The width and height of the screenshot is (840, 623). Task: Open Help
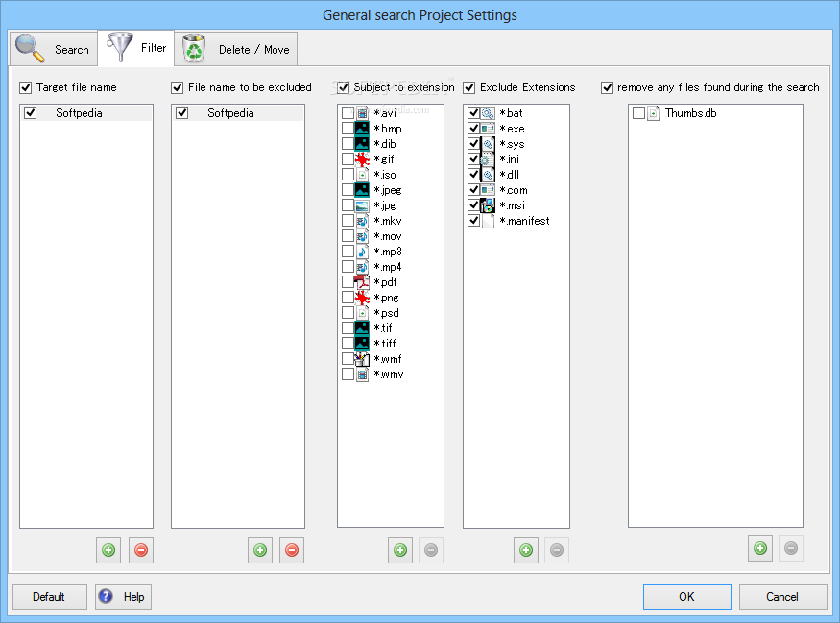123,597
